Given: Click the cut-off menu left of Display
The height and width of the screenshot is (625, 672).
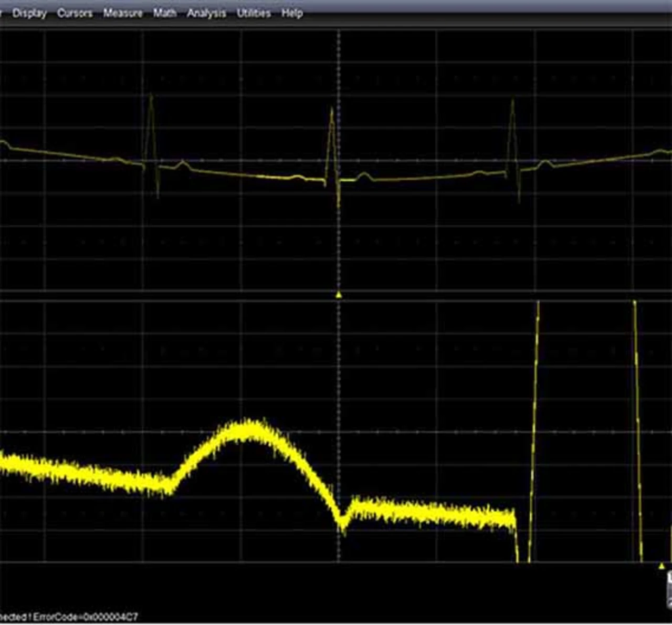Looking at the screenshot, I should pos(2,13).
